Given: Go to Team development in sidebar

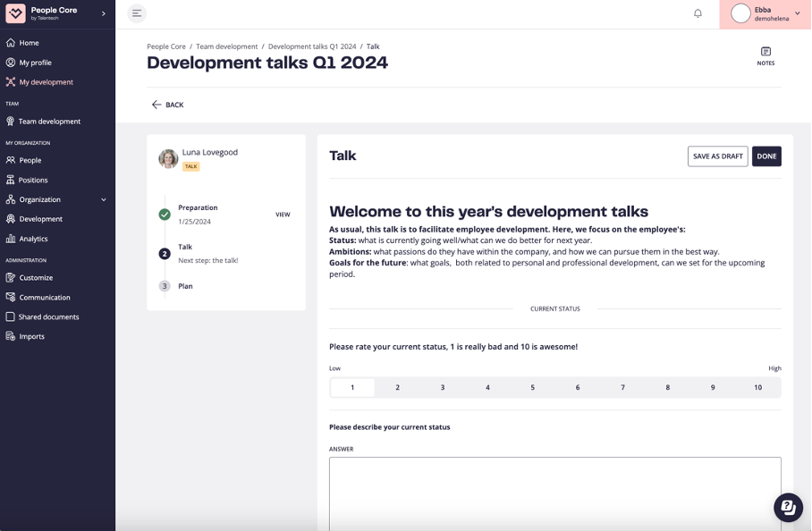Looking at the screenshot, I should click(x=49, y=122).
